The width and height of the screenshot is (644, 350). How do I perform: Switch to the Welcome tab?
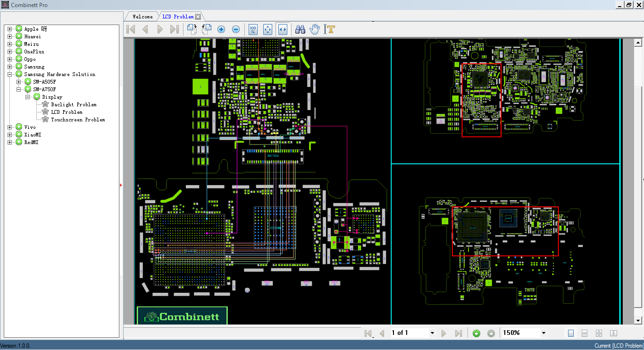[x=142, y=17]
